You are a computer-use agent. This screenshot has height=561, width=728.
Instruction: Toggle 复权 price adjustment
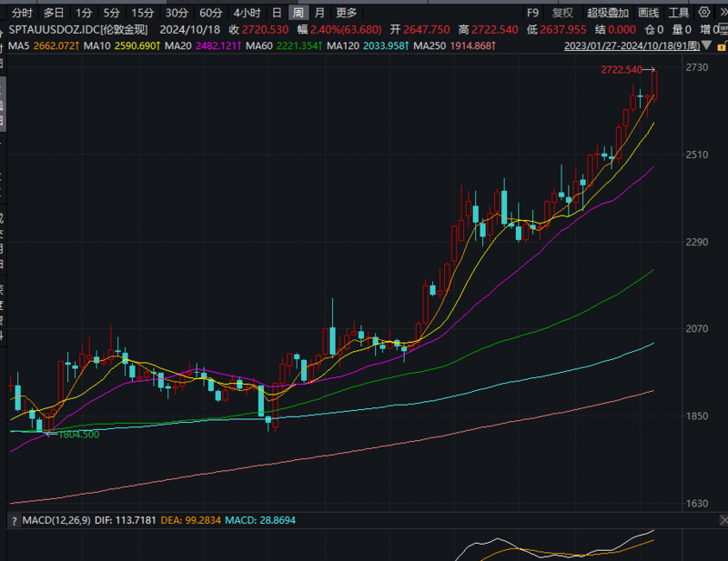562,13
